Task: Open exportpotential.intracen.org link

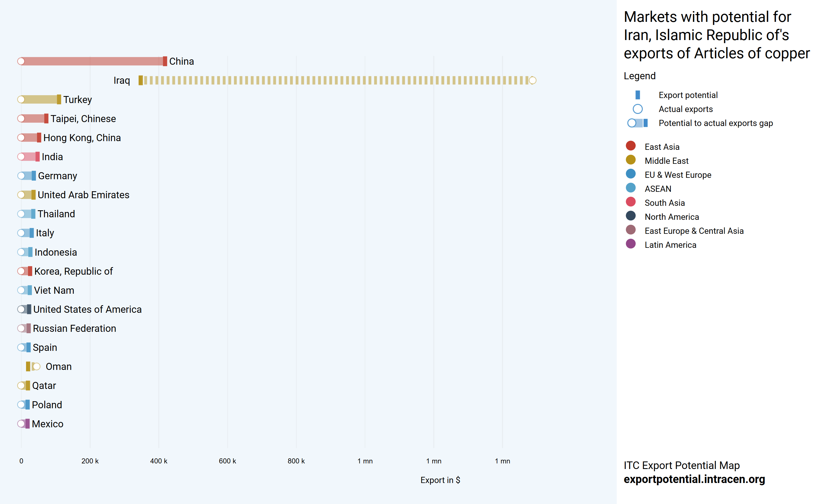Action: pyautogui.click(x=694, y=479)
